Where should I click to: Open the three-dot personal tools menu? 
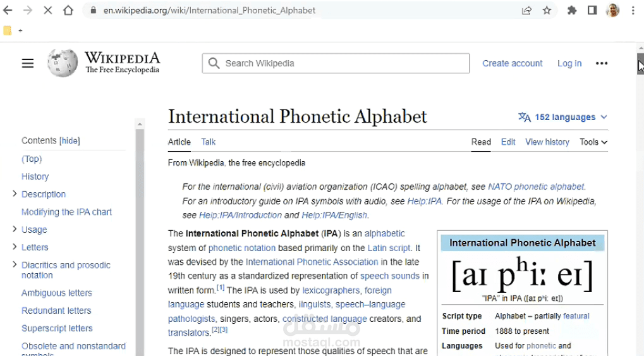tap(601, 63)
